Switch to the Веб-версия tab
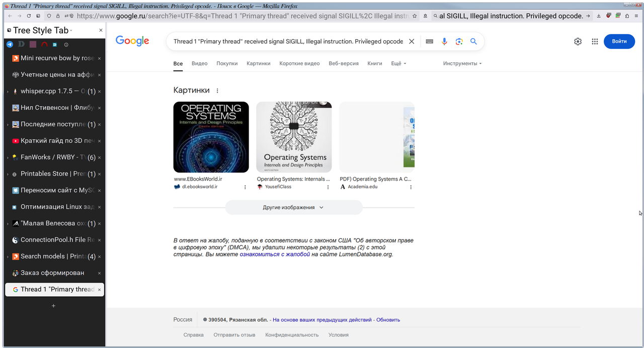 (x=344, y=63)
